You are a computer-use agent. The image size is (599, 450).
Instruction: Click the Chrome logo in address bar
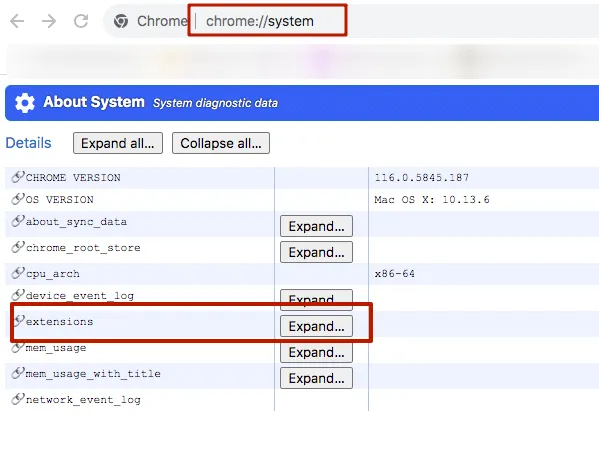121,21
